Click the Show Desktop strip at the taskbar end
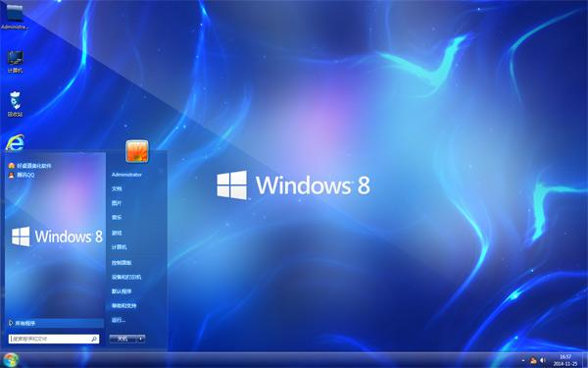Screen dimensions: 588x368 pyautogui.click(x=585, y=360)
